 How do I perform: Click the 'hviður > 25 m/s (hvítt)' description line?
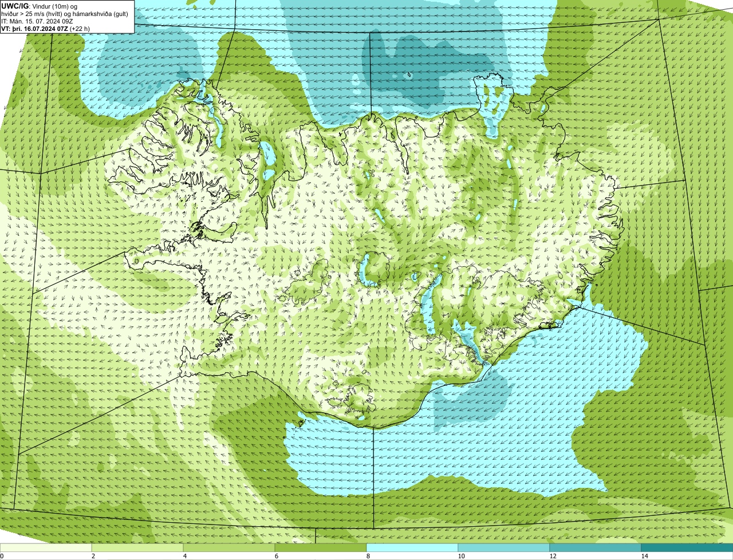click(x=65, y=14)
